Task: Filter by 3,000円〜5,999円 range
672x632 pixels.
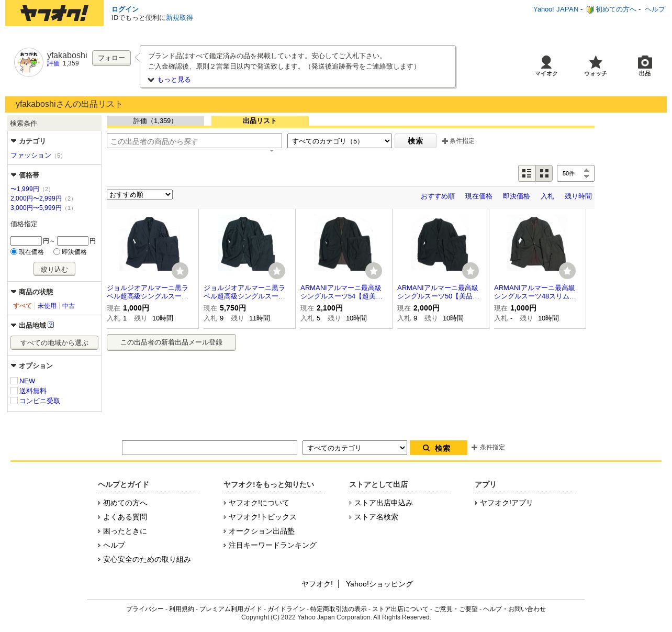Action: (x=36, y=208)
